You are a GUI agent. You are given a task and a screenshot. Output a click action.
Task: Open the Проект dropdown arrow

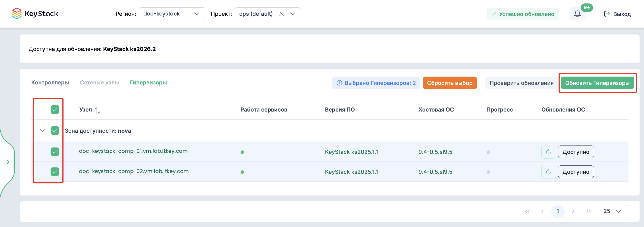293,14
